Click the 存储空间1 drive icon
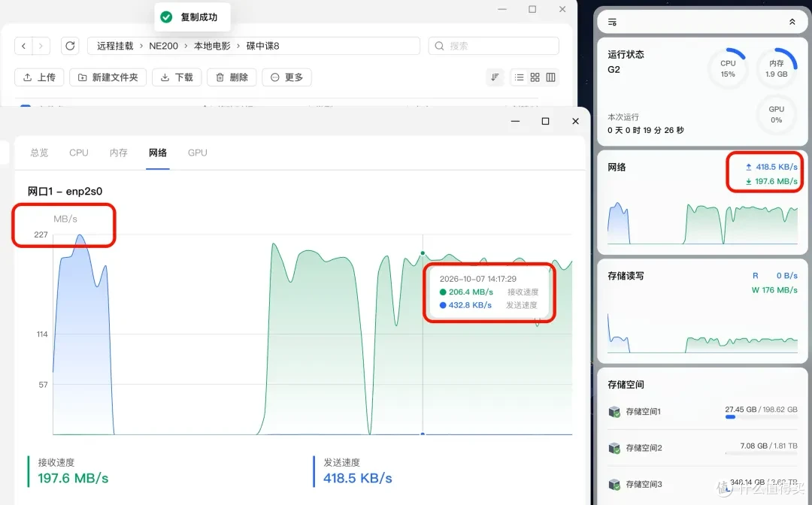Image resolution: width=812 pixels, height=505 pixels. 614,412
